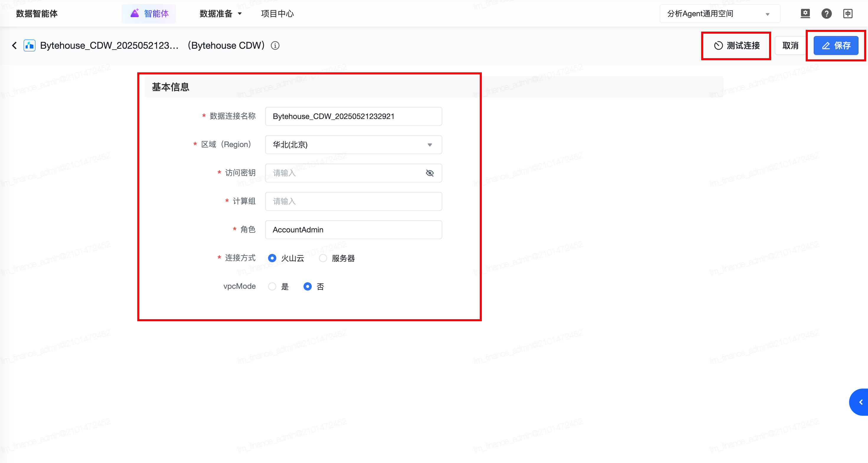Switch to the 智能体 tab

point(149,14)
